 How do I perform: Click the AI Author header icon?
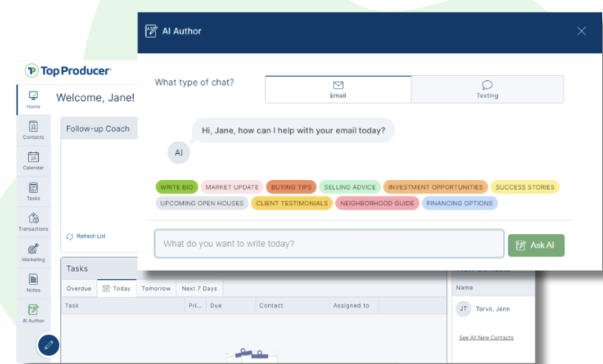click(151, 31)
